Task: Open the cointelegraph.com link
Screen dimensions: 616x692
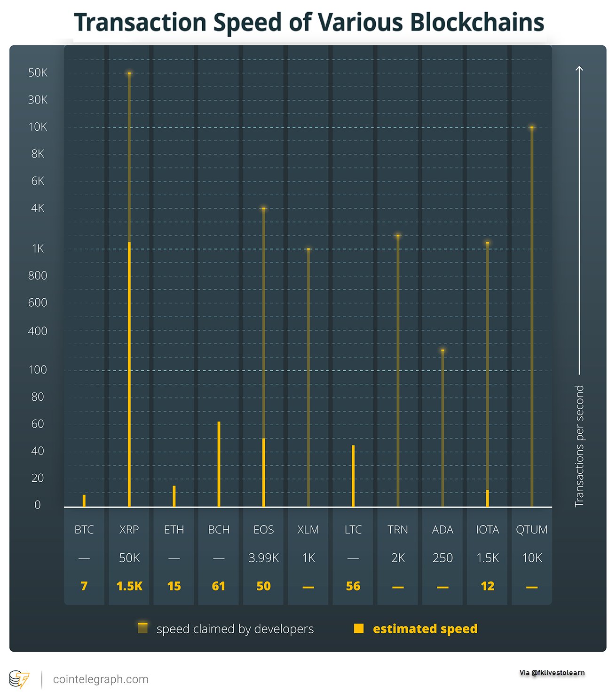Action: coord(101,679)
